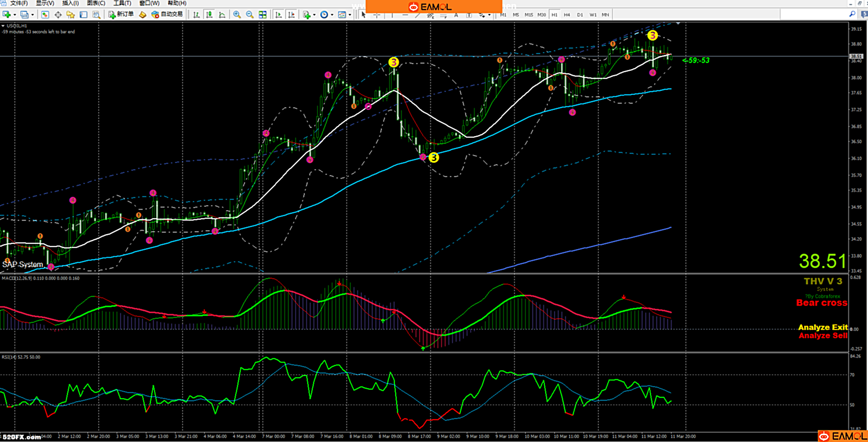This screenshot has height=442, width=868.
Task: Show the Market Watch panel
Action: [45, 15]
